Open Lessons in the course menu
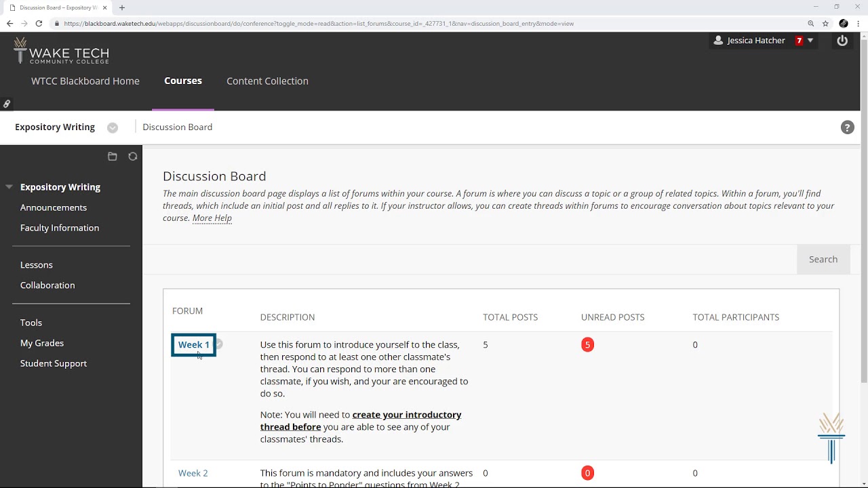The width and height of the screenshot is (868, 488). tap(37, 265)
